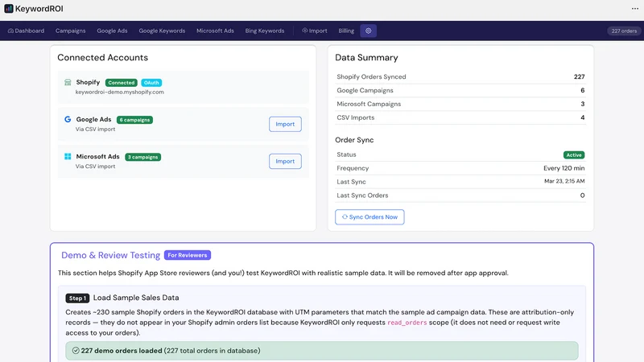Open the three-dot more options menu

click(635, 9)
